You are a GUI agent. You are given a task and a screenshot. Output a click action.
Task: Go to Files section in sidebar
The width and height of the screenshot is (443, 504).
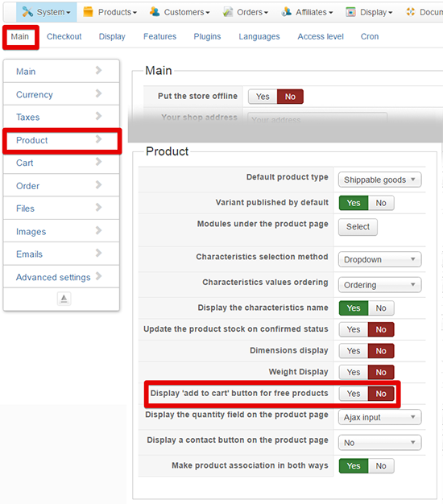point(61,209)
